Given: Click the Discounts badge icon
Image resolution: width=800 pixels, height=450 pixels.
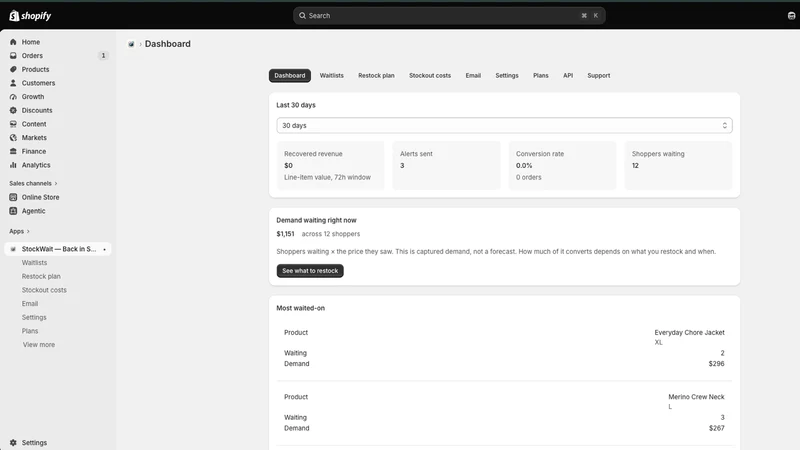Looking at the screenshot, I should point(13,110).
